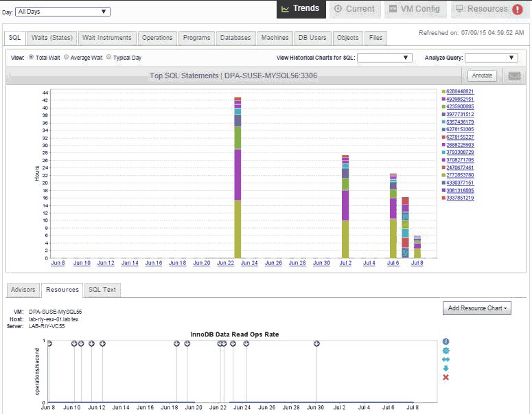The width and height of the screenshot is (532, 414).
Task: Click the stacked bar above Jul 2
Action: [x=345, y=207]
